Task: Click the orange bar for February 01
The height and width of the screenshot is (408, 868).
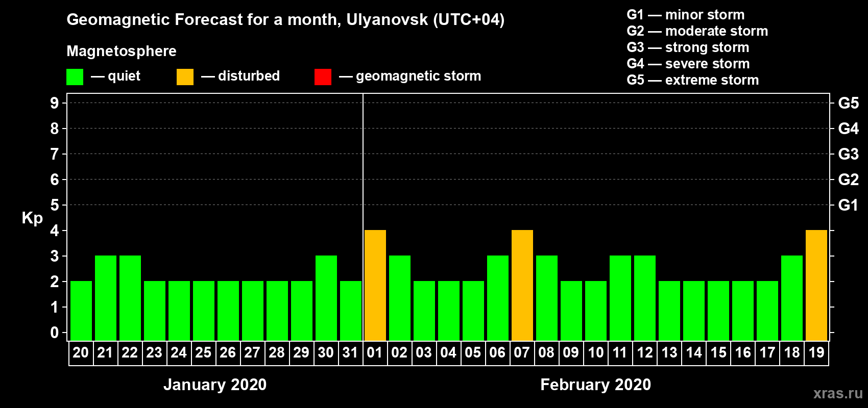Action: (375, 286)
